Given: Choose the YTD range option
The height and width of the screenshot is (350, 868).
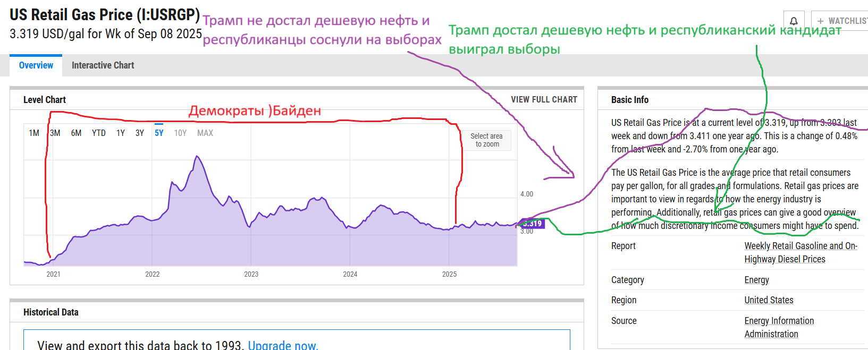Looking at the screenshot, I should 99,133.
